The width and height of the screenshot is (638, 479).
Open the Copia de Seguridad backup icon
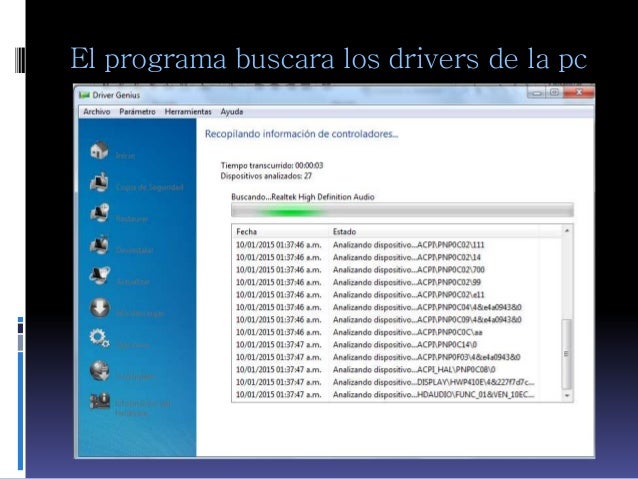(x=99, y=182)
